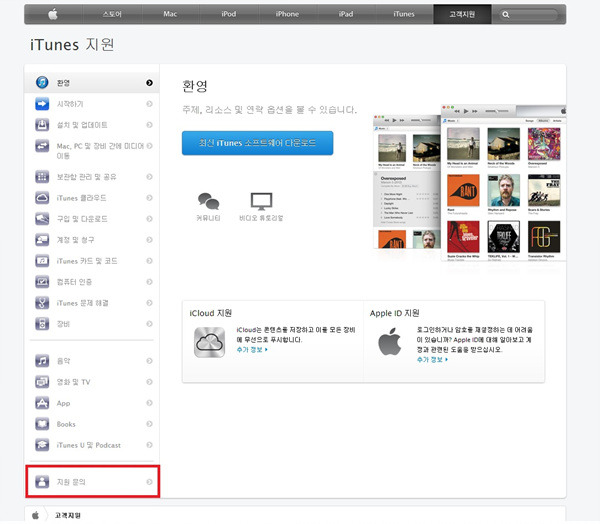The image size is (600, 524).
Task: Click the orange RANT album cover
Action: pyautogui.click(x=463, y=190)
